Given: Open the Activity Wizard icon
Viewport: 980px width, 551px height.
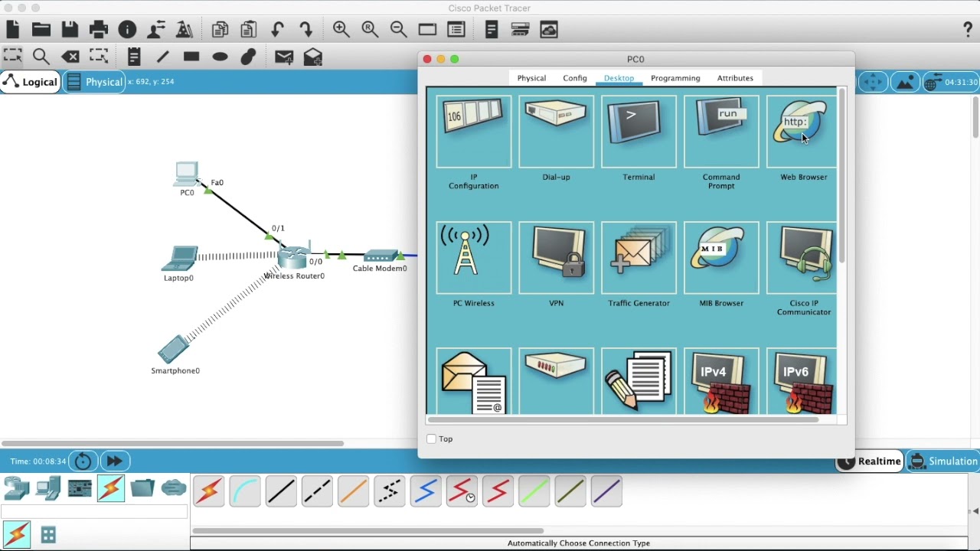Looking at the screenshot, I should coord(156,30).
